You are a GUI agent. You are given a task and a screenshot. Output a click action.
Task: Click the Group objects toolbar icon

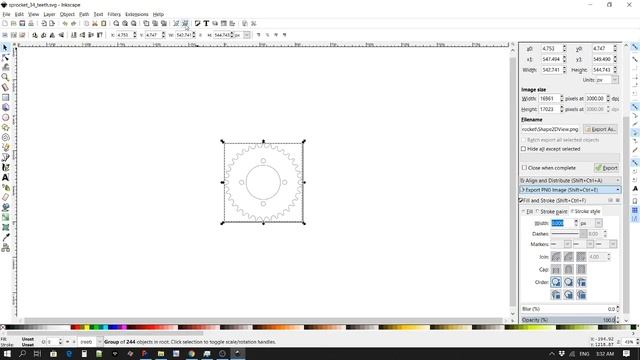(176, 24)
